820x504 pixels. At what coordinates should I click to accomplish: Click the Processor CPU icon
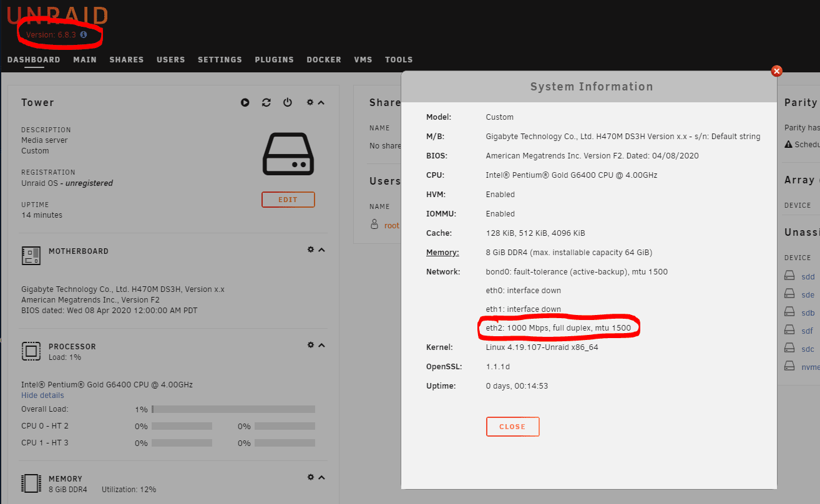[x=31, y=351]
